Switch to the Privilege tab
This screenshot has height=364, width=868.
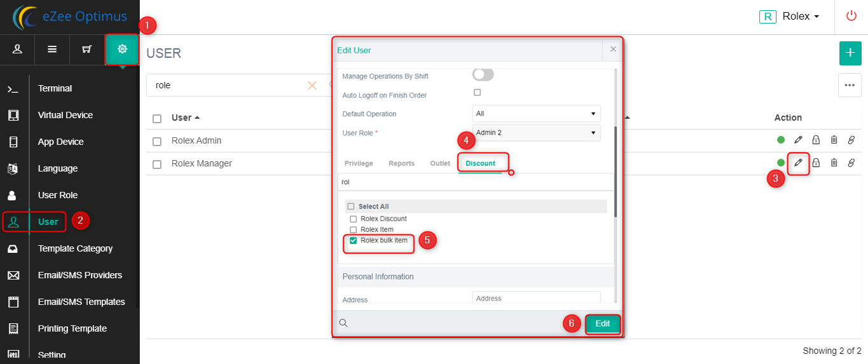pyautogui.click(x=358, y=163)
